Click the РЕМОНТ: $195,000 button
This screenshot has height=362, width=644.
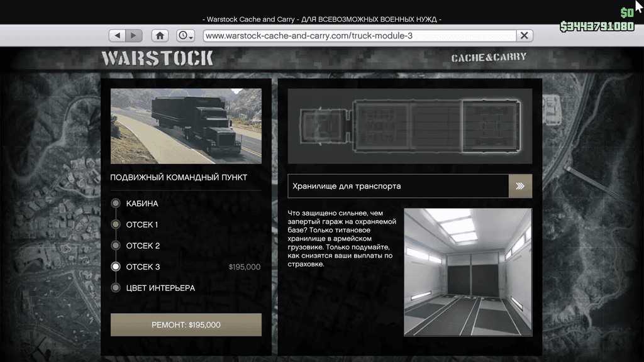(x=186, y=325)
